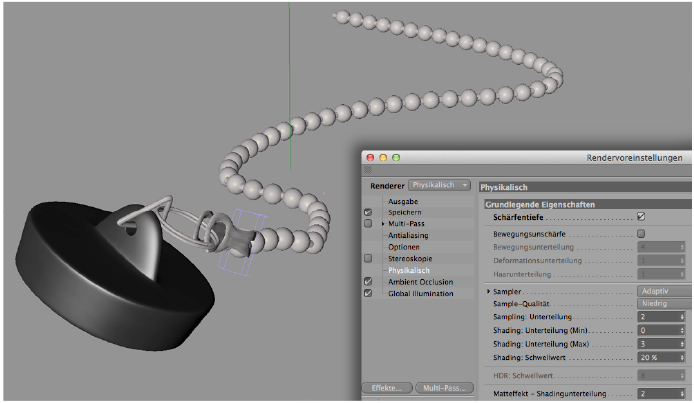
Task: Click the Physikalisch panel header
Action: [585, 187]
